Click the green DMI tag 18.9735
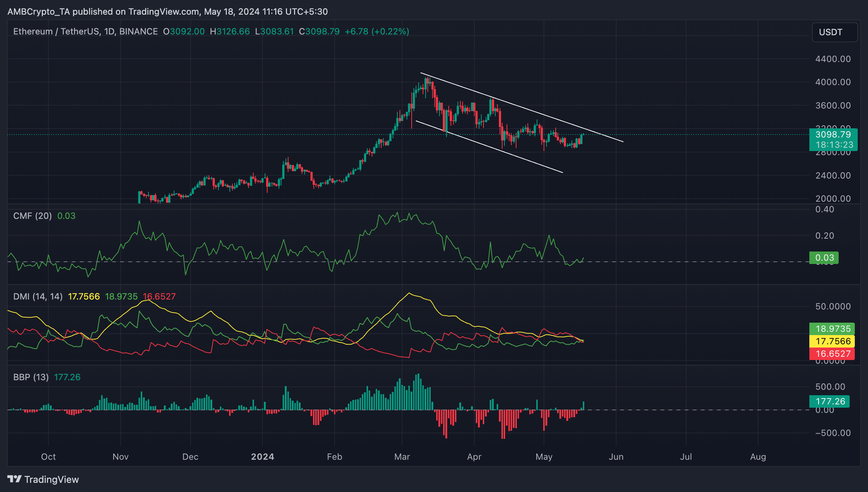 click(x=832, y=329)
